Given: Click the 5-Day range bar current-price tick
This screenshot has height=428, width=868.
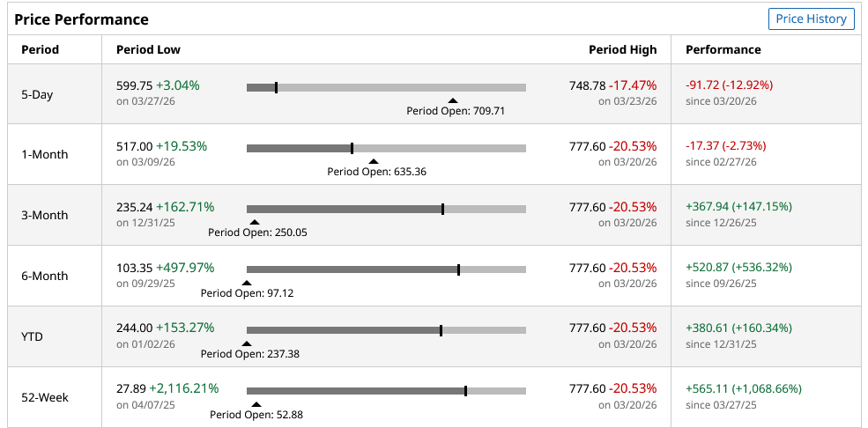Looking at the screenshot, I should click(x=276, y=87).
